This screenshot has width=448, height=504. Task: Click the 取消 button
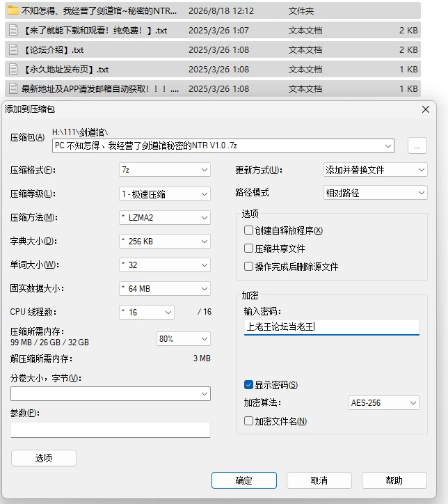319,480
